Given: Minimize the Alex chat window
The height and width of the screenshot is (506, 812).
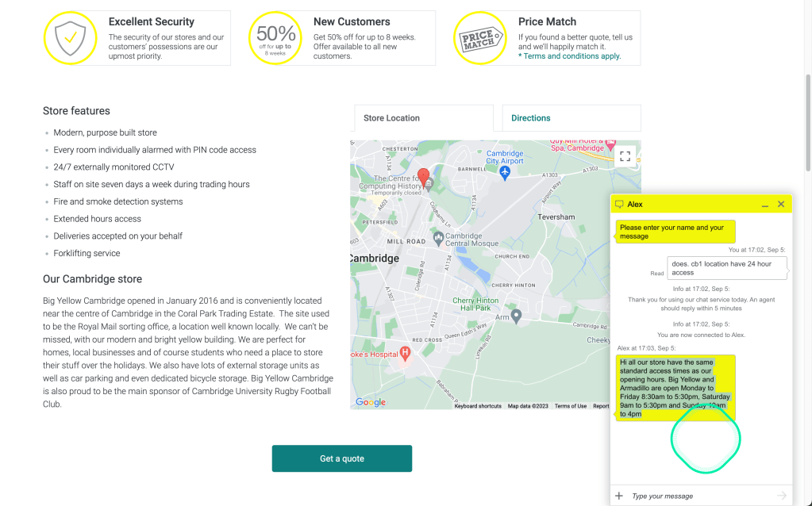Looking at the screenshot, I should [765, 205].
